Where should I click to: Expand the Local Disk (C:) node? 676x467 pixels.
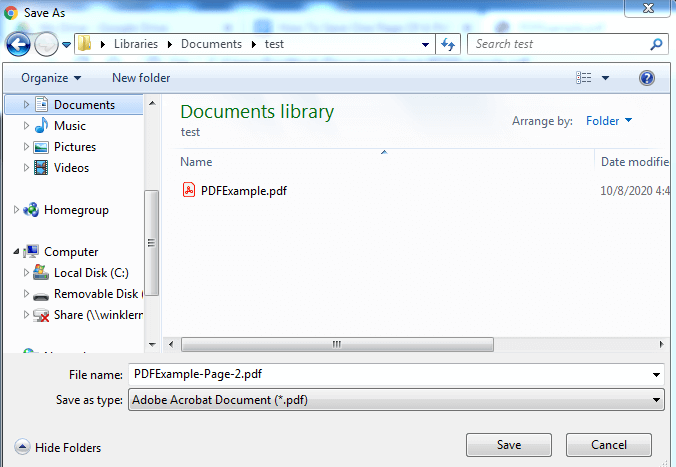pyautogui.click(x=26, y=273)
